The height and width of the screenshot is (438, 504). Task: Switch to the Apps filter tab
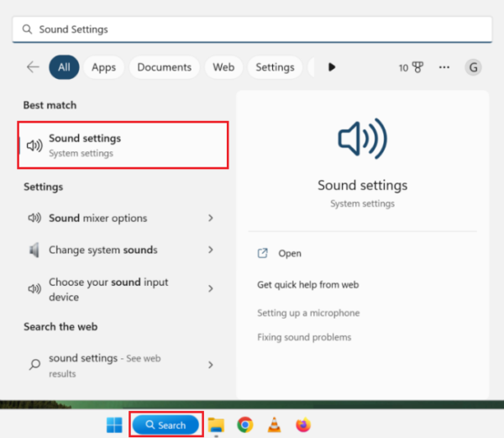pos(103,67)
